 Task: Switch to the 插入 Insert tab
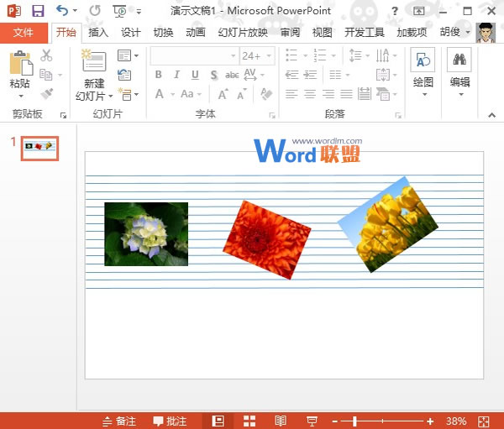click(98, 33)
